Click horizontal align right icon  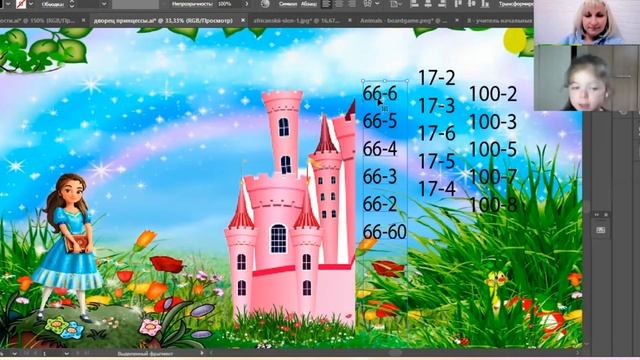tap(442, 4)
